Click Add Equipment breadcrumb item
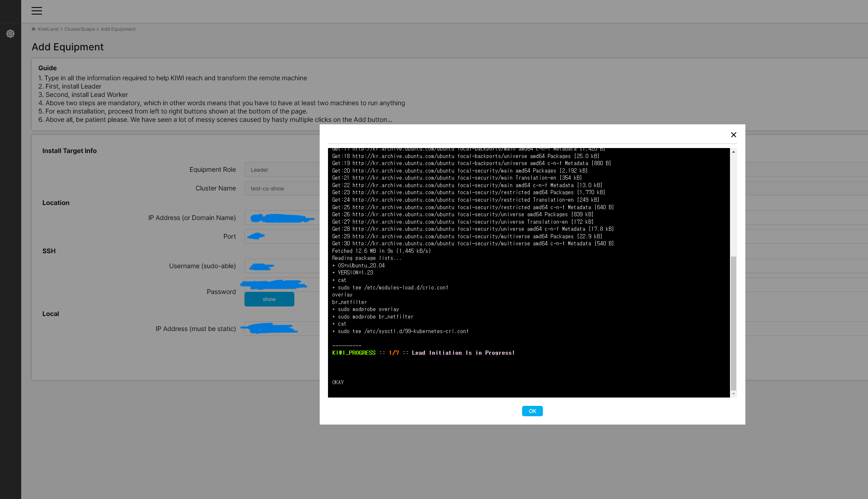 pyautogui.click(x=118, y=29)
